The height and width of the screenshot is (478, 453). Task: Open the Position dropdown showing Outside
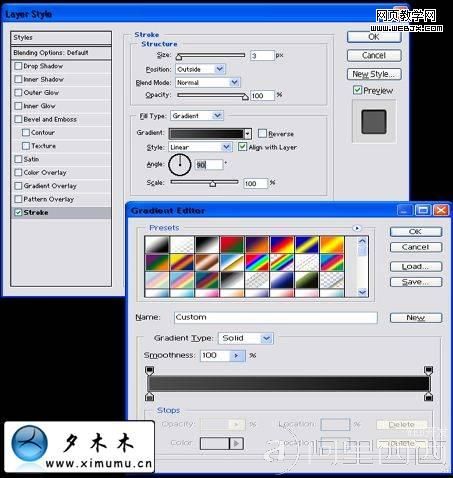tap(200, 69)
